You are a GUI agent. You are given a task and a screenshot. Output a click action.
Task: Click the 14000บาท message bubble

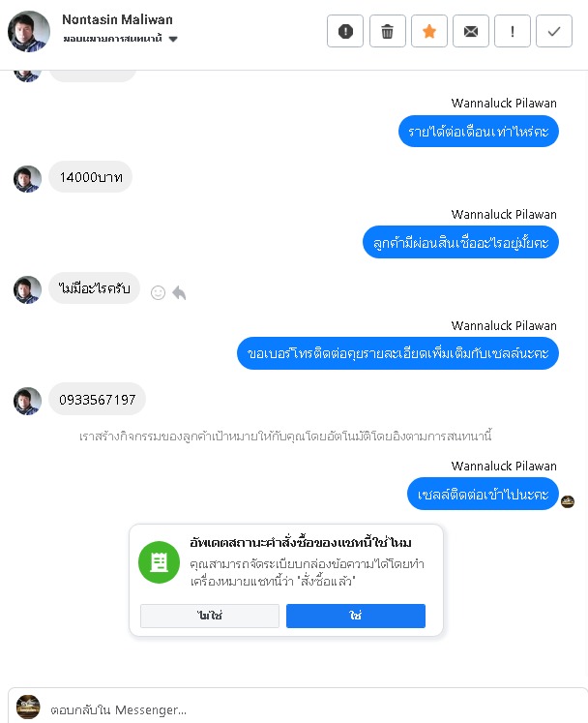(x=90, y=177)
